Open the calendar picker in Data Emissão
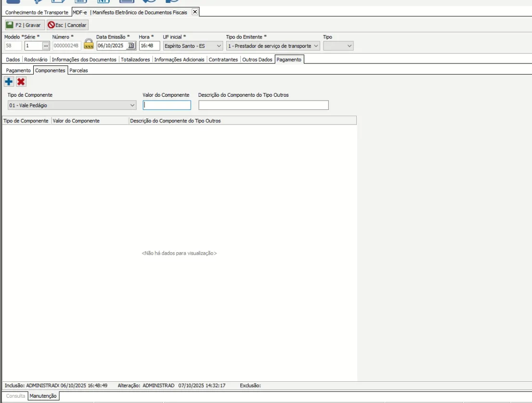Viewport: 532px width, 403px height. point(131,46)
